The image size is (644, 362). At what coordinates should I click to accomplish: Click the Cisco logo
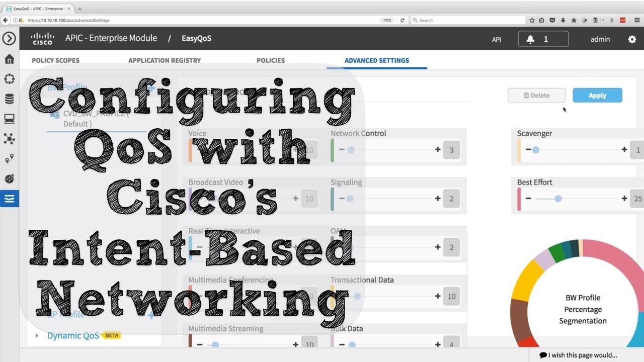42,39
